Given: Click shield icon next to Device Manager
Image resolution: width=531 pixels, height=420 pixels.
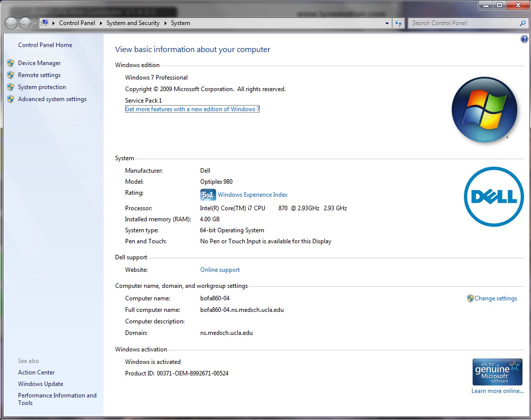Looking at the screenshot, I should (11, 63).
